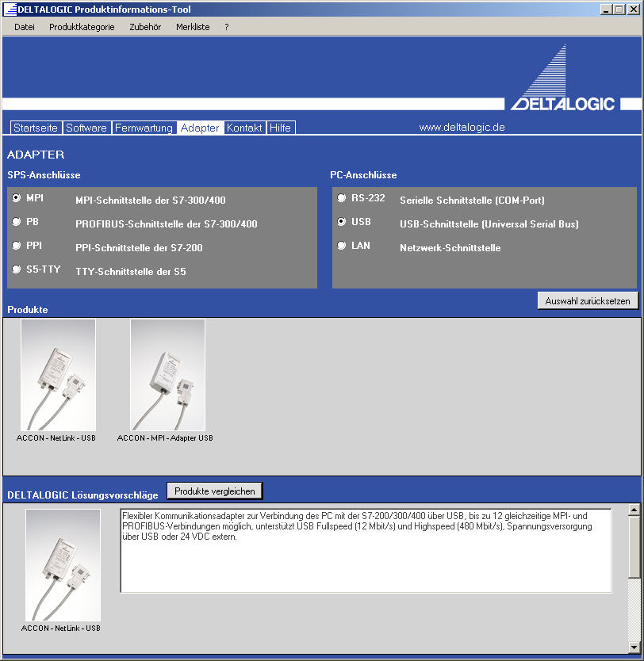Close the Produktinformations-Tool window
This screenshot has width=644, height=661.
coord(634,10)
